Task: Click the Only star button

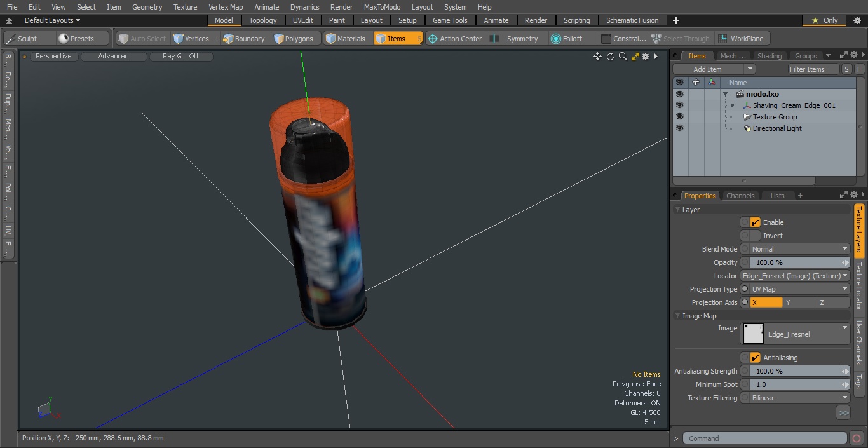Action: pyautogui.click(x=825, y=20)
